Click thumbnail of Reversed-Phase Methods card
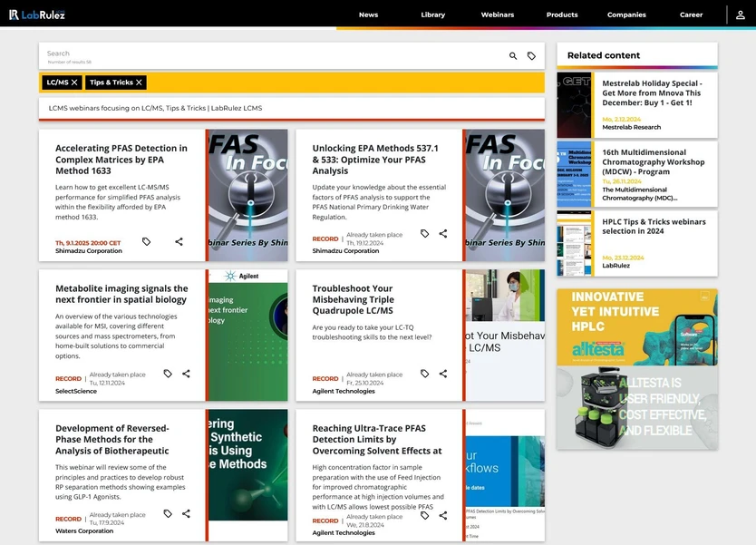Viewport: 756px width, 545px height. coord(248,475)
